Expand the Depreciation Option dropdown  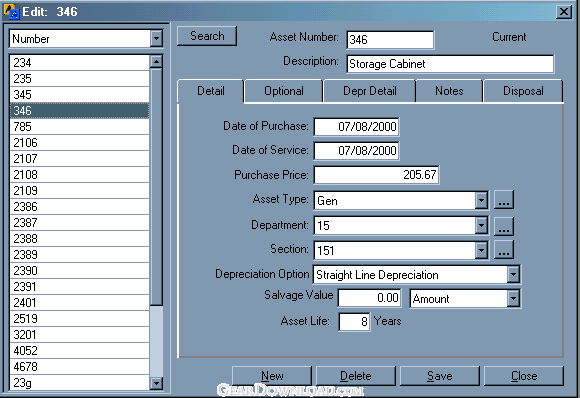513,274
